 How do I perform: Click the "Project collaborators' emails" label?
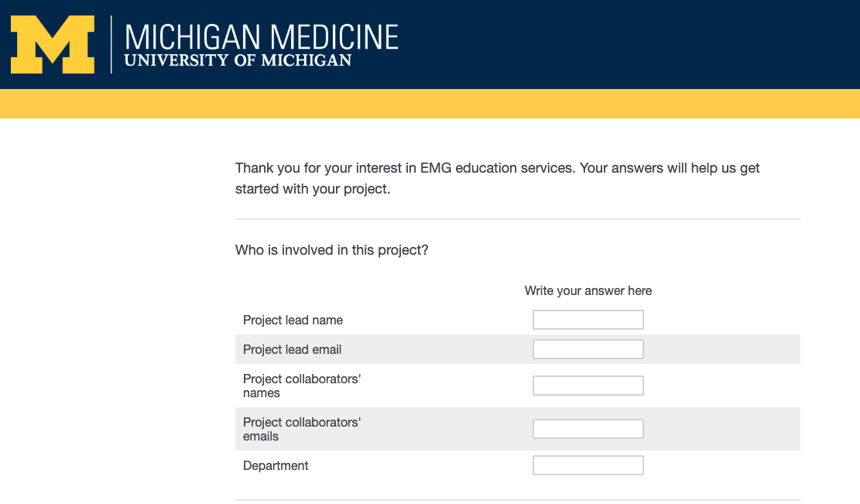(302, 430)
